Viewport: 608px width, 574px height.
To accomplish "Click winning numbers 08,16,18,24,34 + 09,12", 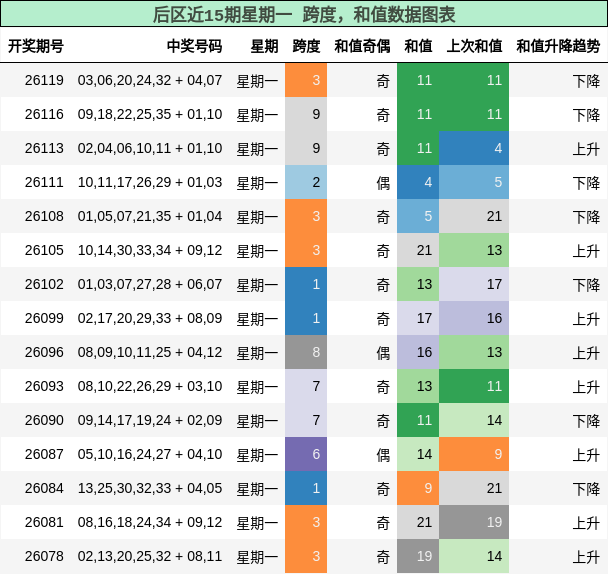I will 150,522.
